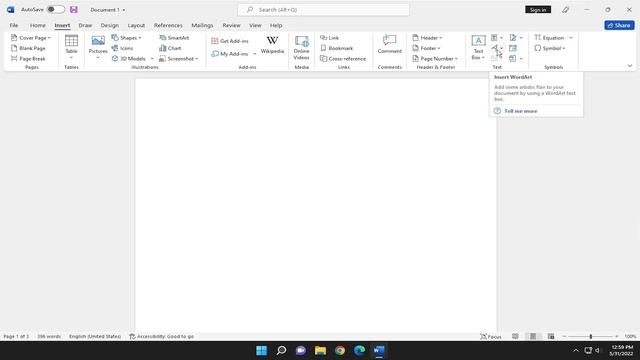Insert a Chart
Image resolution: width=640 pixels, height=360 pixels.
170,48
